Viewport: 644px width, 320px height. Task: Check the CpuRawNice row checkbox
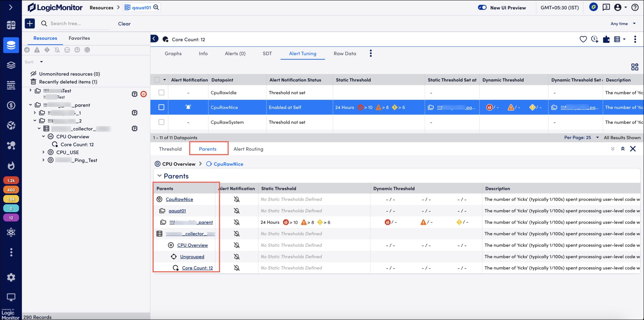coord(161,107)
